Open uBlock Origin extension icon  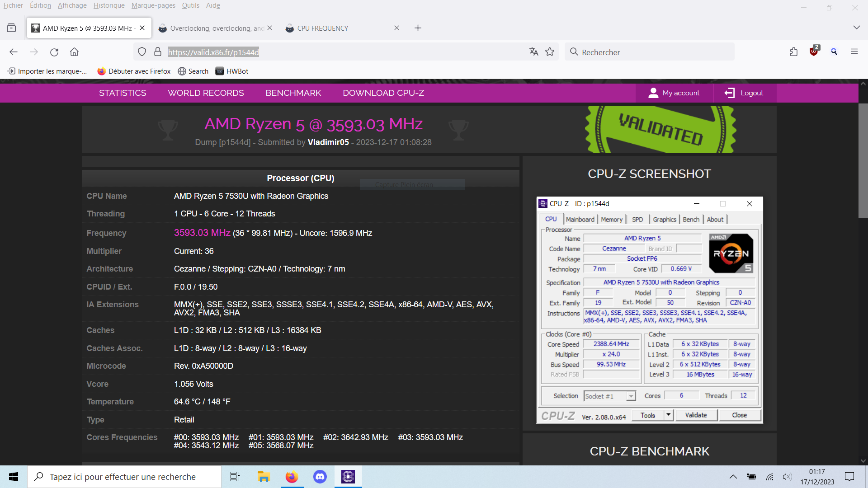tap(814, 51)
